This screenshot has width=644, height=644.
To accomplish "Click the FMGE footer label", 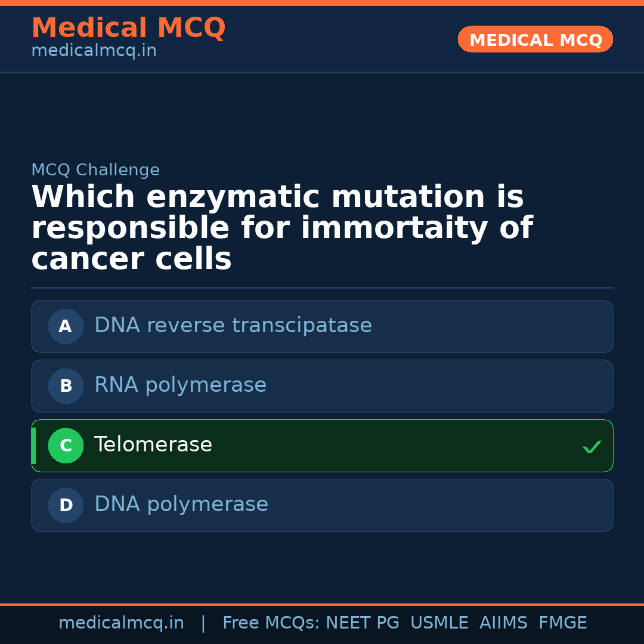I will (x=563, y=623).
